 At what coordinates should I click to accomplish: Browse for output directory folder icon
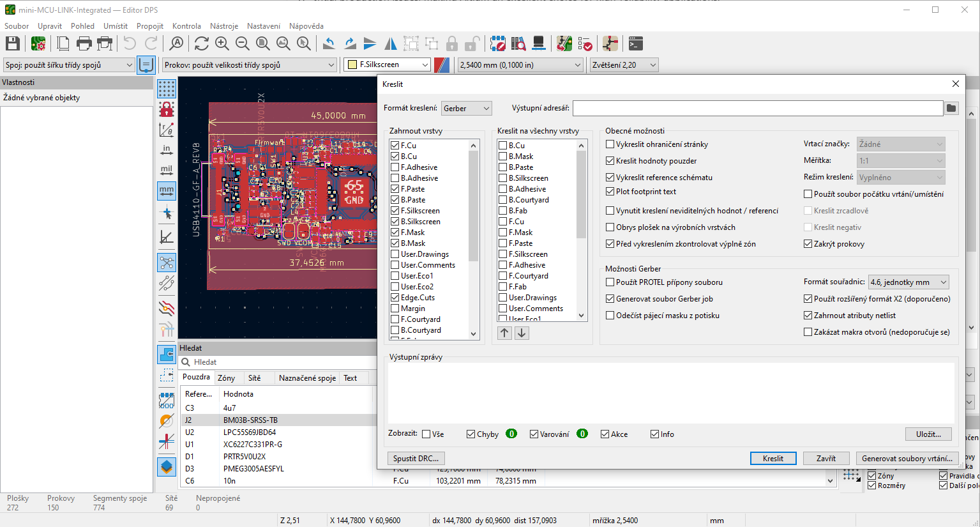tap(951, 109)
